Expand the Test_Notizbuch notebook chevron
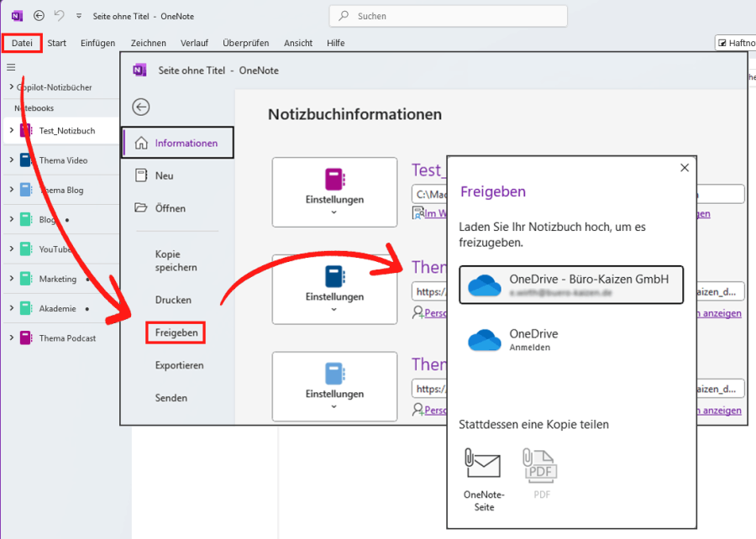The width and height of the screenshot is (756, 539). pos(11,130)
